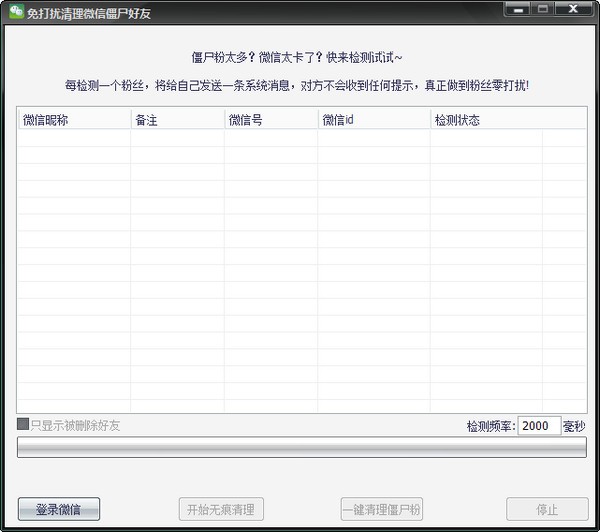Image resolution: width=600 pixels, height=532 pixels.
Task: Click the 微信id column header
Action: 373,120
